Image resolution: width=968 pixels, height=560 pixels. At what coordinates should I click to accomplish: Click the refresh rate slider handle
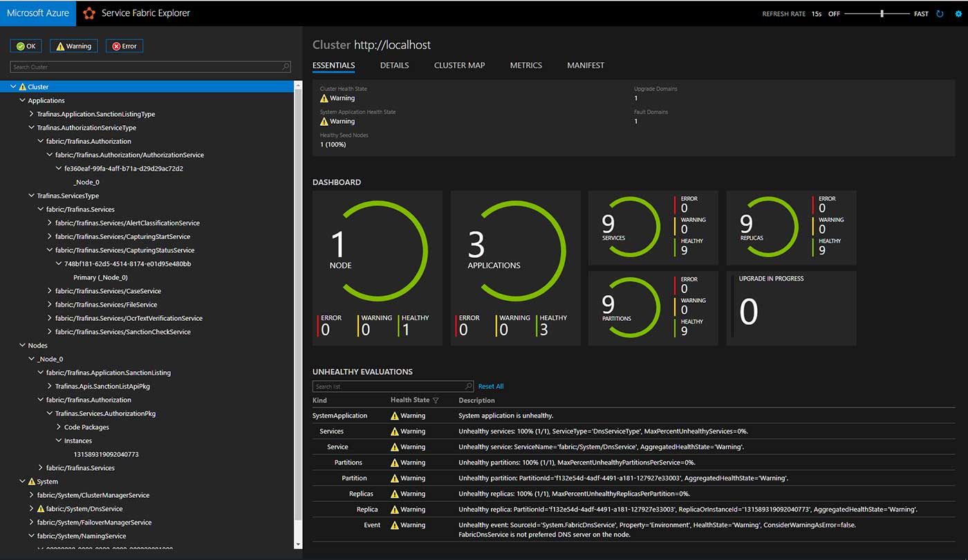[882, 14]
